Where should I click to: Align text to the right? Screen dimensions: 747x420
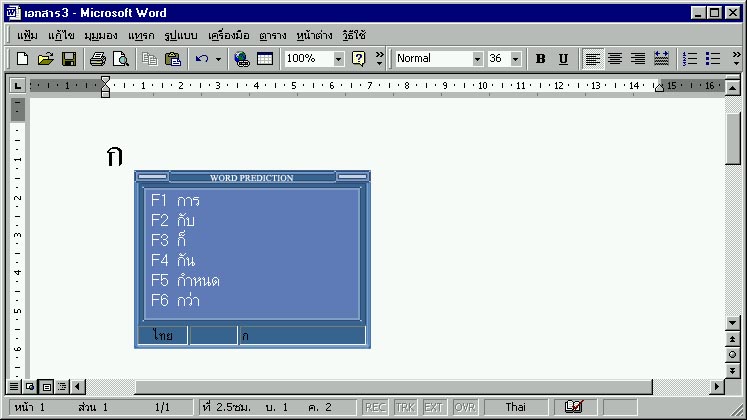638,59
